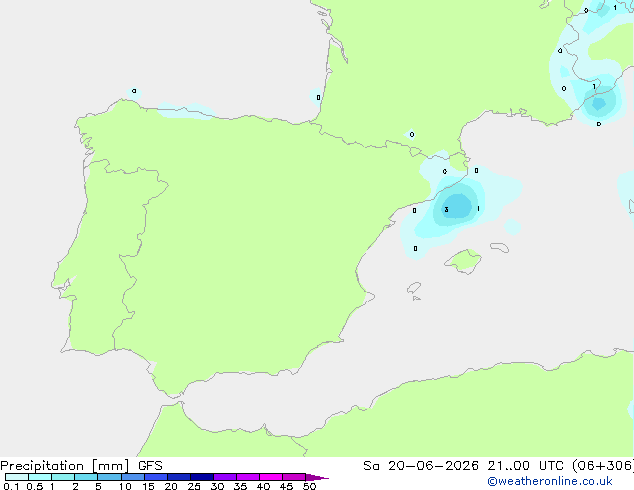
Task: Click the "25" legend scale label
Action: click(194, 486)
